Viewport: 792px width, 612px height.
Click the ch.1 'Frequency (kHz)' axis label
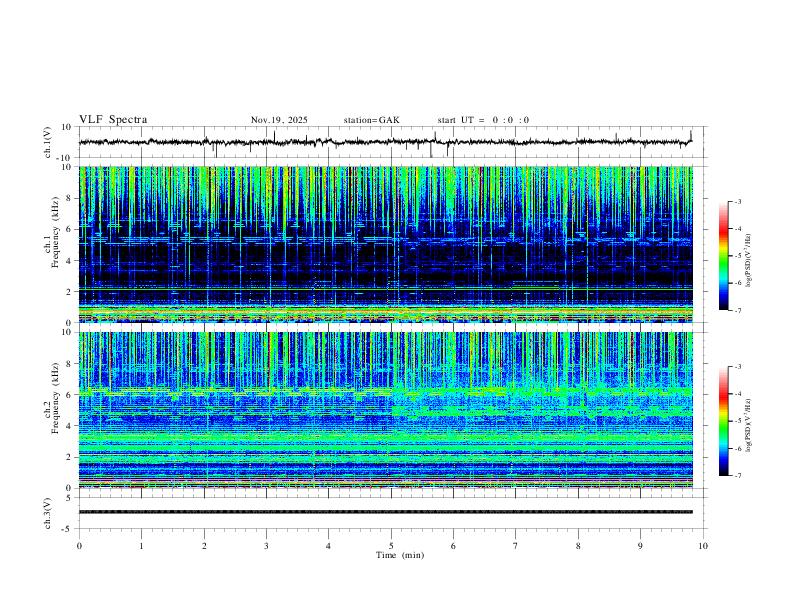(x=55, y=233)
